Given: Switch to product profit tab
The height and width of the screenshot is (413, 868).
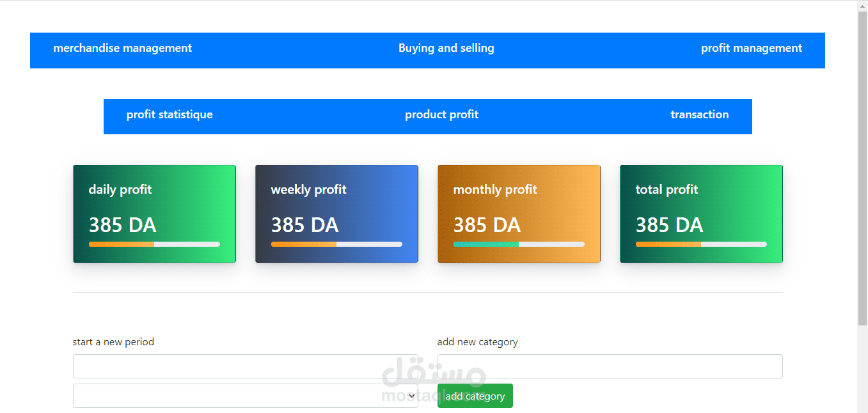Looking at the screenshot, I should click(x=442, y=115).
